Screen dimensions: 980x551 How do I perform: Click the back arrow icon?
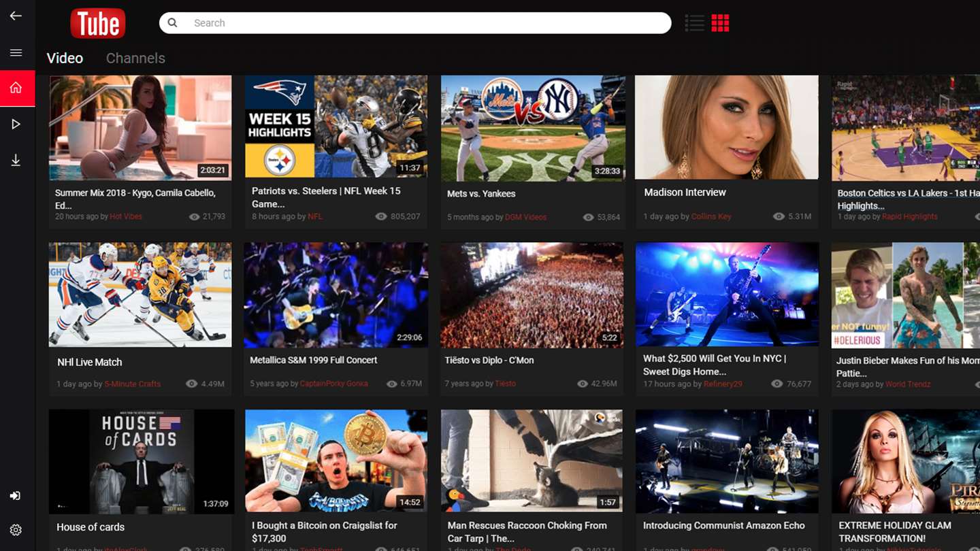click(x=16, y=16)
